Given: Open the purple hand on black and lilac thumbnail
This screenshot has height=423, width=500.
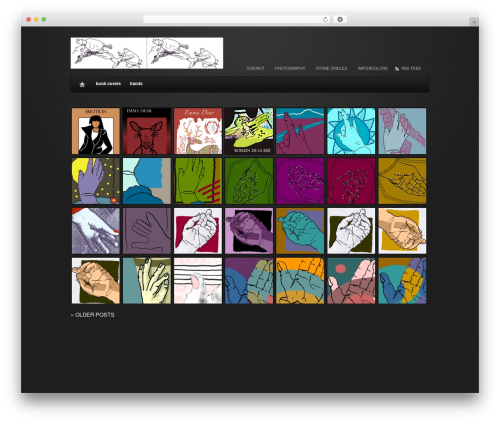Looking at the screenshot, I should coord(249,231).
